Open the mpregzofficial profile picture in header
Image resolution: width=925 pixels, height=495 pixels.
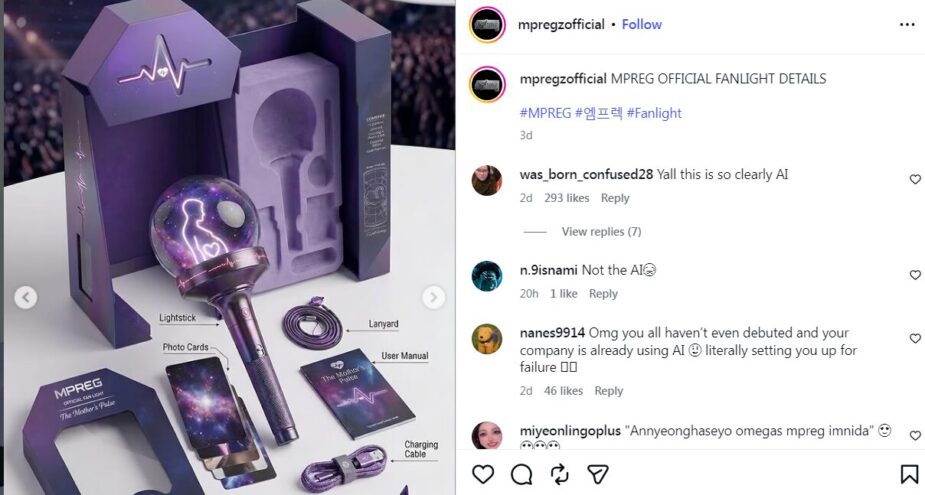point(487,25)
